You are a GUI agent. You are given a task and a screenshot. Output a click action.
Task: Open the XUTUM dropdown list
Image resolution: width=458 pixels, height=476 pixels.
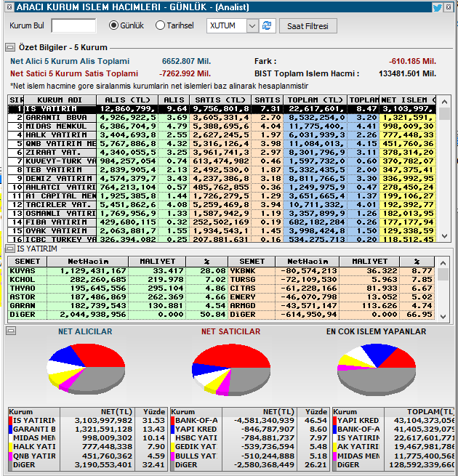(252, 26)
